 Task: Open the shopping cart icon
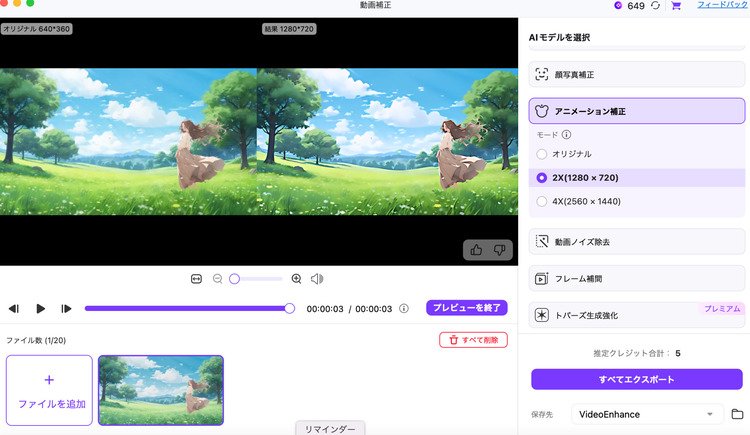[x=676, y=6]
